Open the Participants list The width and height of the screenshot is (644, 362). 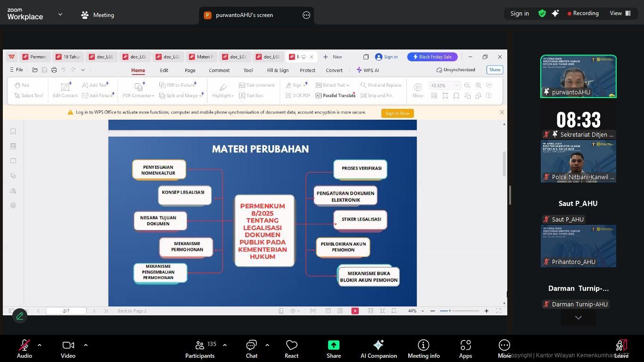(200, 349)
